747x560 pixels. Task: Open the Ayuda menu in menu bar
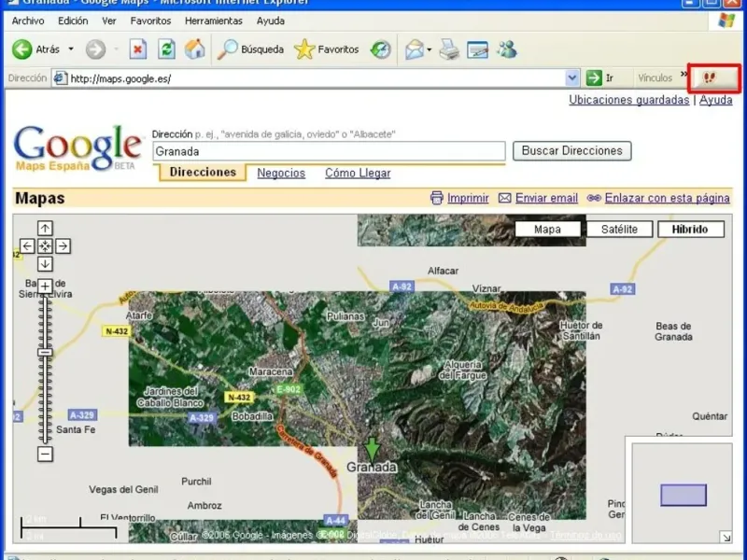270,21
